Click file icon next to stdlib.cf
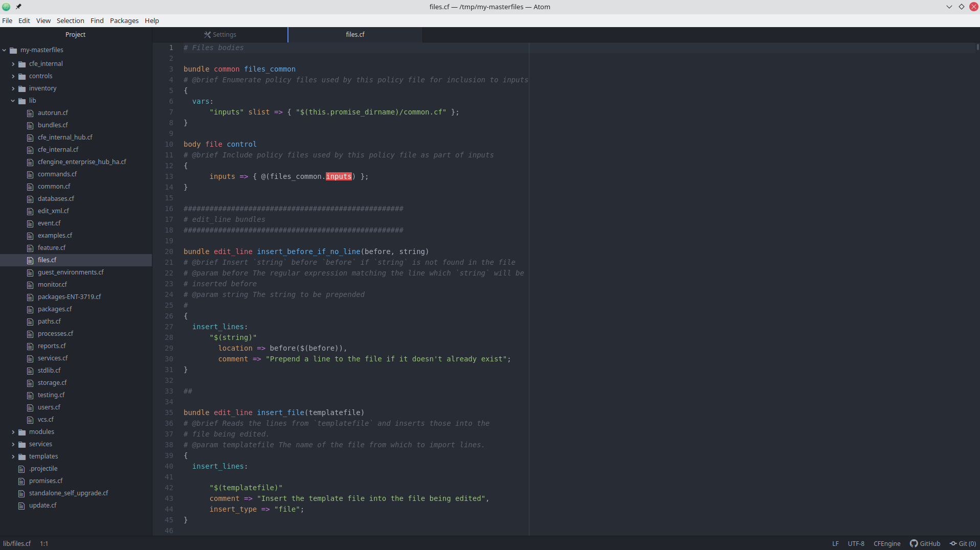980x550 pixels. tap(30, 371)
